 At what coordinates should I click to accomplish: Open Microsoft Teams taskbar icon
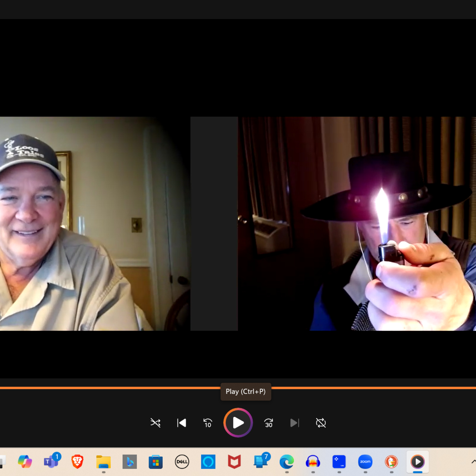(51, 461)
